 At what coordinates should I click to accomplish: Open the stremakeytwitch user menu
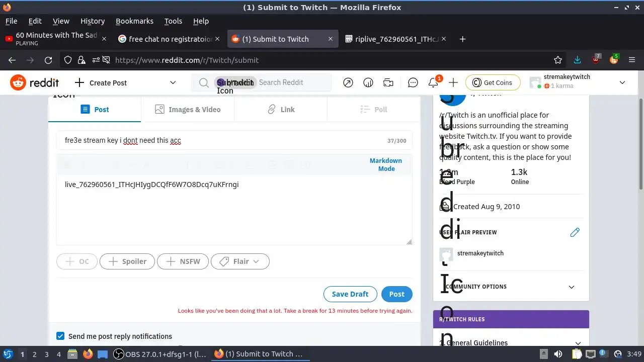pyautogui.click(x=578, y=82)
